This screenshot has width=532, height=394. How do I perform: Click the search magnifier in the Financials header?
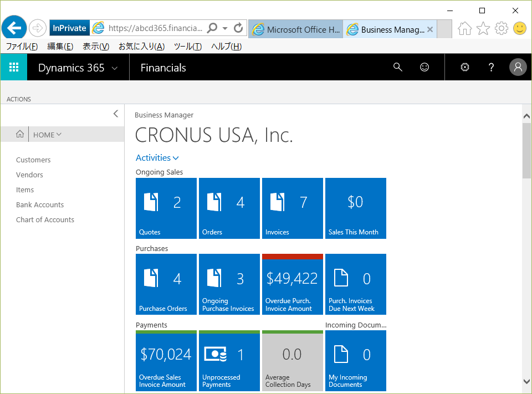click(398, 67)
